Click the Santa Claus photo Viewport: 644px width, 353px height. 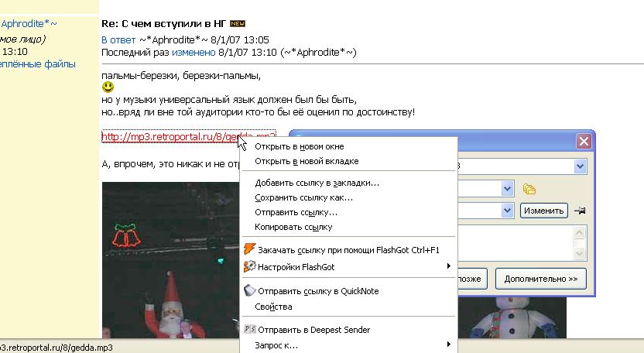(170, 260)
